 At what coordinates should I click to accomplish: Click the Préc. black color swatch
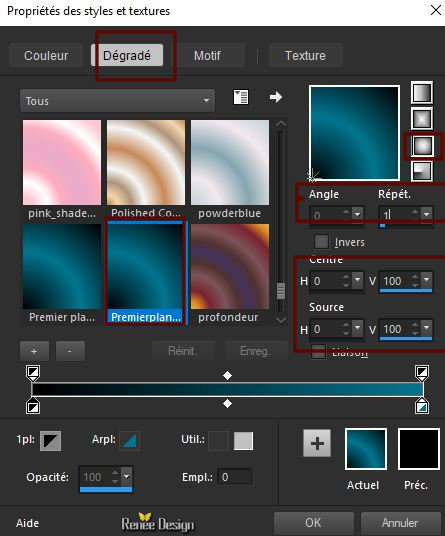(x=419, y=449)
